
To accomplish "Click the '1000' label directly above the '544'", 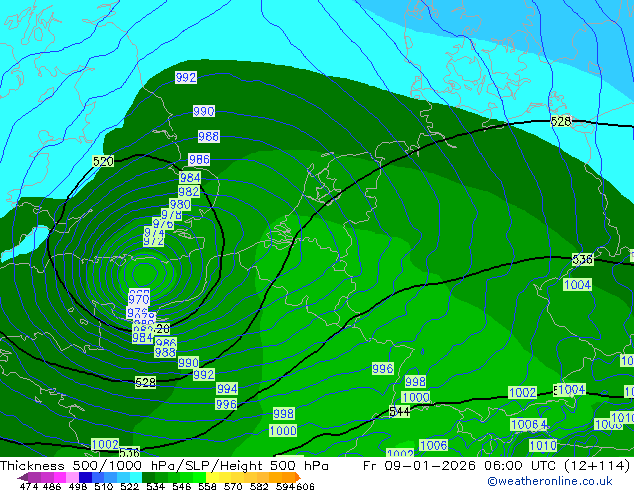I will 416,397.
